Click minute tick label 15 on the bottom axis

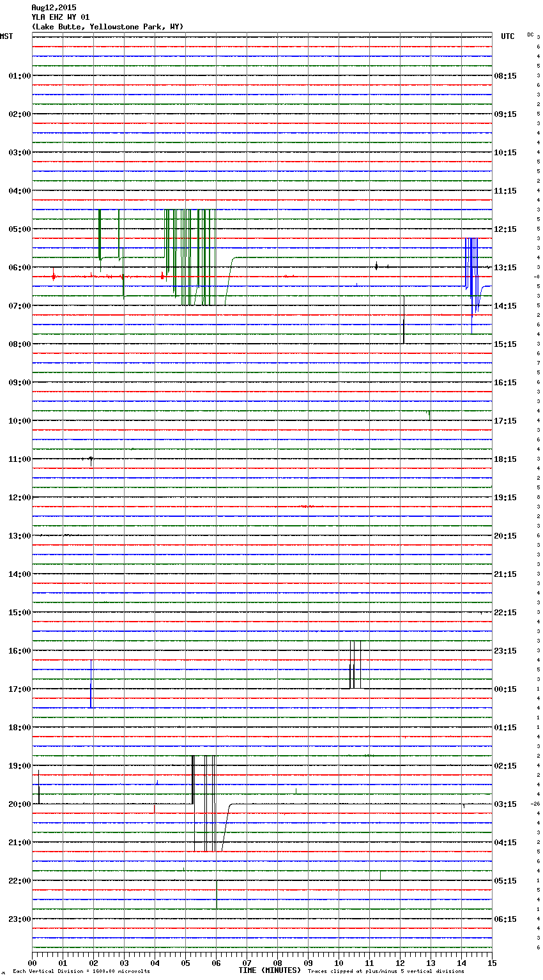coord(491,963)
